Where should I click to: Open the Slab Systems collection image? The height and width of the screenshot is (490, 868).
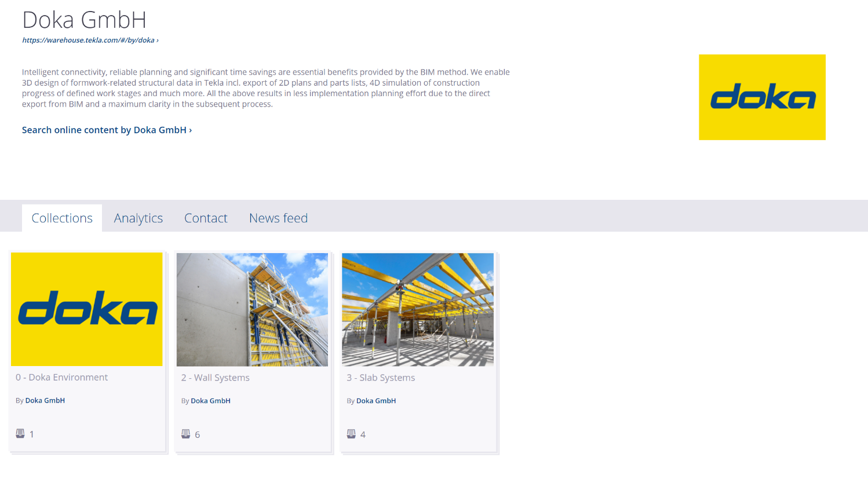418,309
